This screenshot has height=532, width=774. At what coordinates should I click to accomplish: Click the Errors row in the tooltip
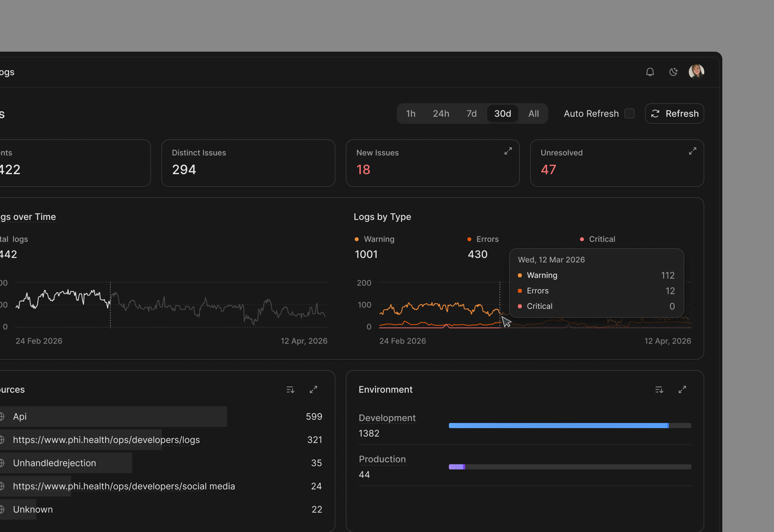point(596,291)
